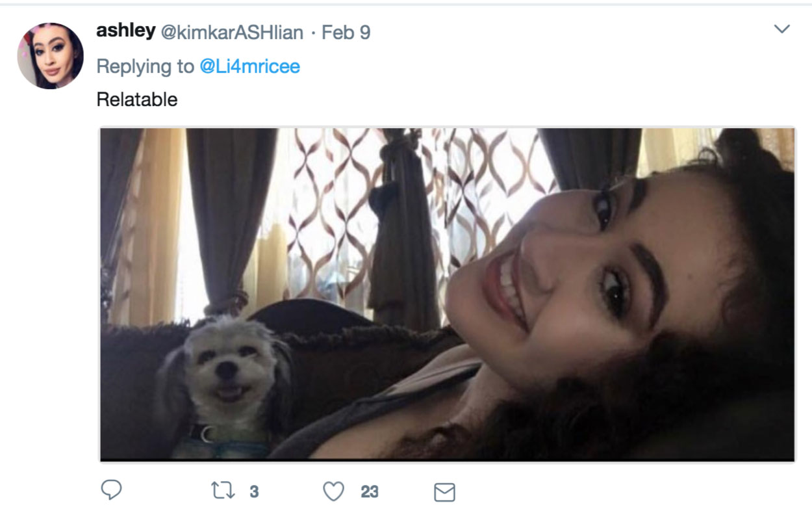The width and height of the screenshot is (812, 511).
Task: Expand the tweet options chevron menu
Action: pos(782,29)
